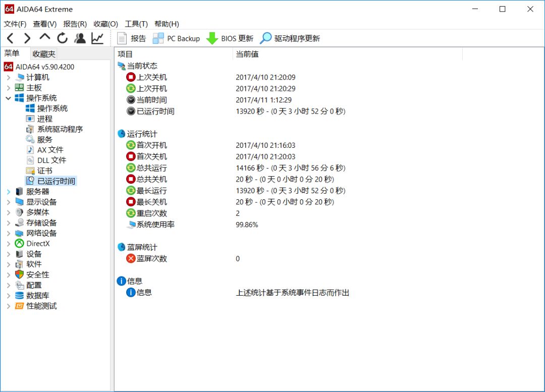Image resolution: width=545 pixels, height=392 pixels.
Task: Click the back navigation arrow icon
Action: [x=10, y=38]
